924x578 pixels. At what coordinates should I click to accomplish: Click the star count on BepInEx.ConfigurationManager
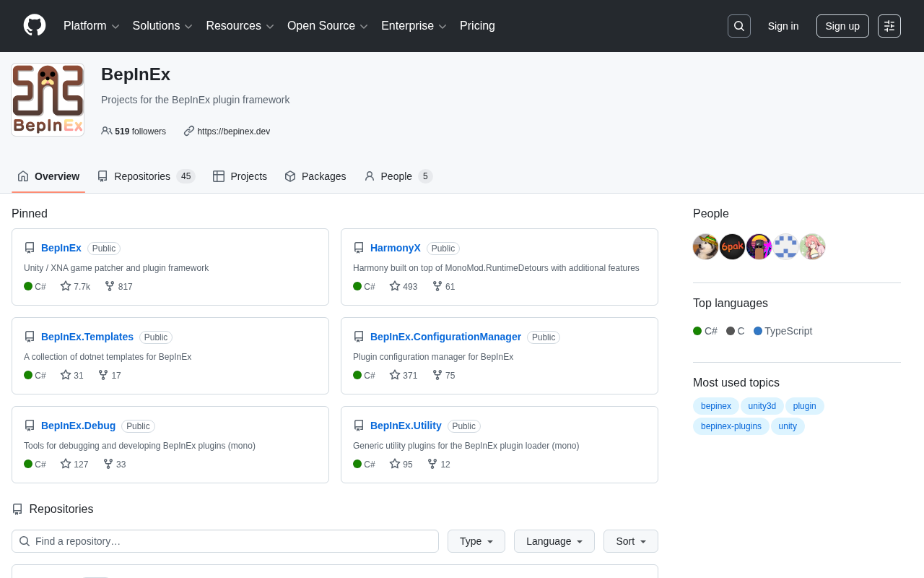coord(404,376)
